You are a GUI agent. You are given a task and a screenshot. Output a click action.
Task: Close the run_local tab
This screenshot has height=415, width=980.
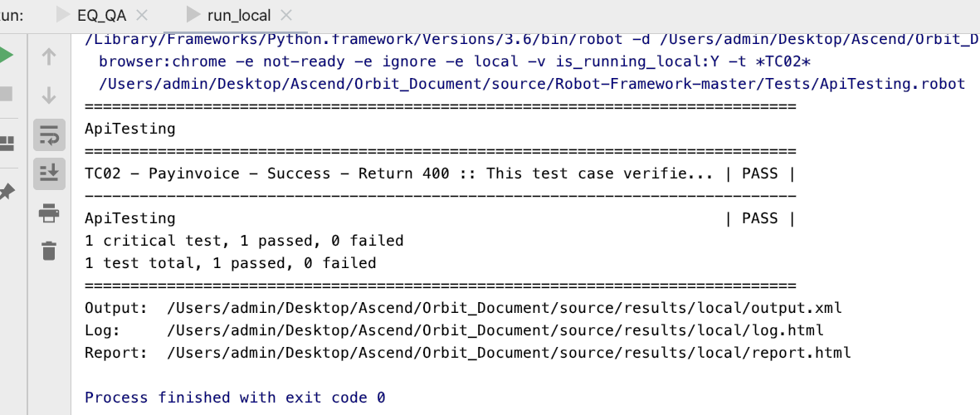coord(287,15)
